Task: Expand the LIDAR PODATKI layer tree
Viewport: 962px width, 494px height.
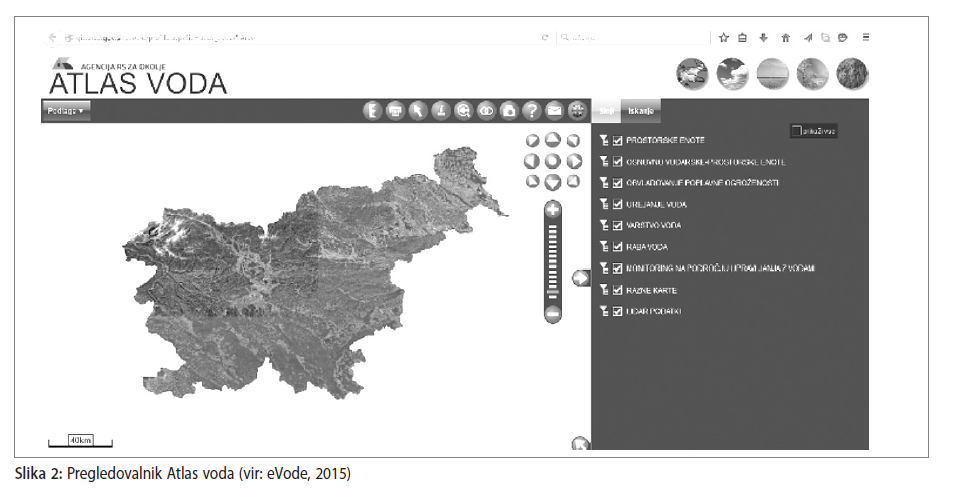Action: coord(604,311)
